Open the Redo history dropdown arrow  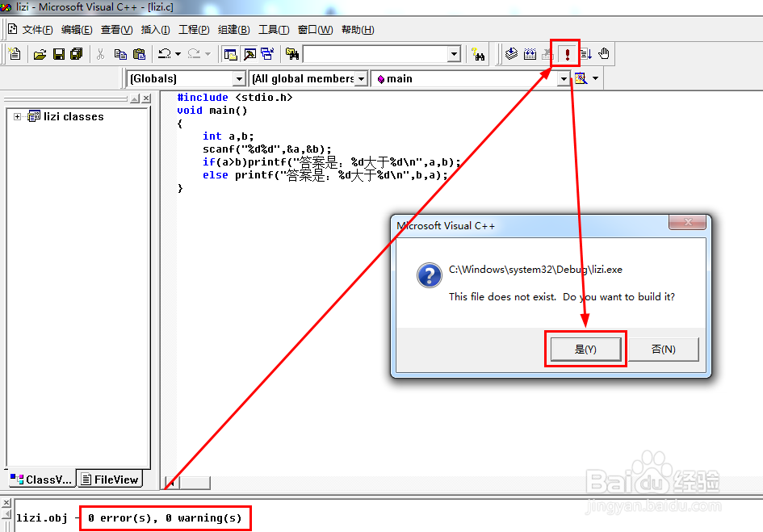point(208,54)
